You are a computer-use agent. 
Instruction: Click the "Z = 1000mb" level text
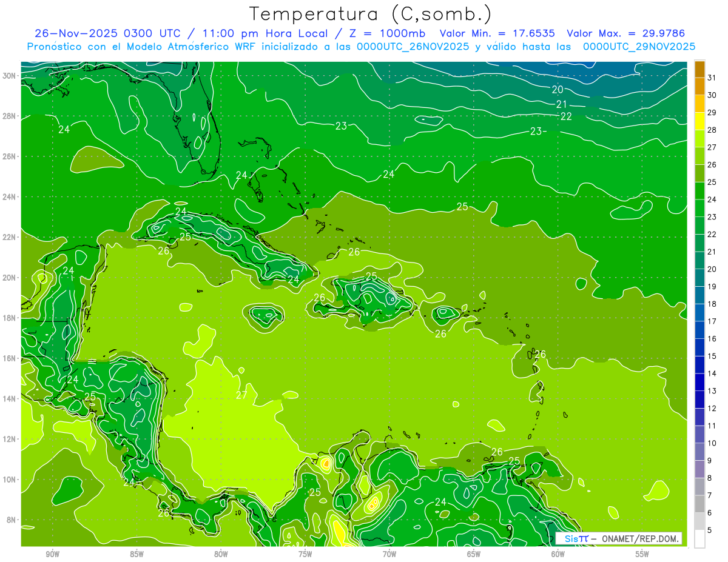387,33
